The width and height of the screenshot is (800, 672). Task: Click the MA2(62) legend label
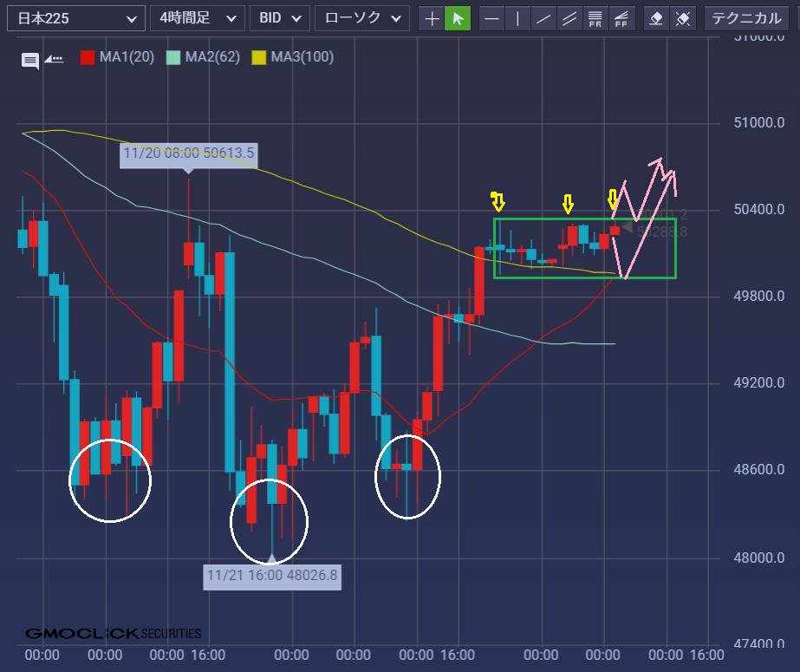pos(213,58)
